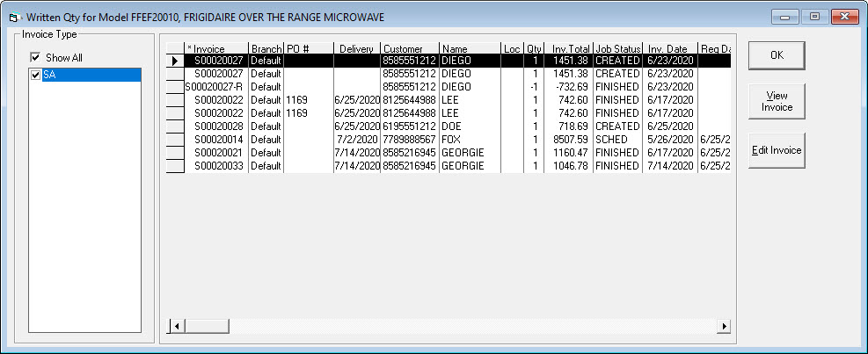Select invoice S00020027-R row

tap(449, 87)
